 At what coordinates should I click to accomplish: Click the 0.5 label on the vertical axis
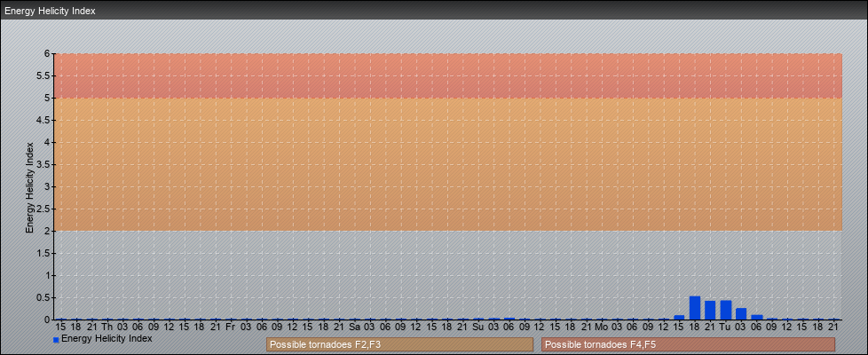42,297
